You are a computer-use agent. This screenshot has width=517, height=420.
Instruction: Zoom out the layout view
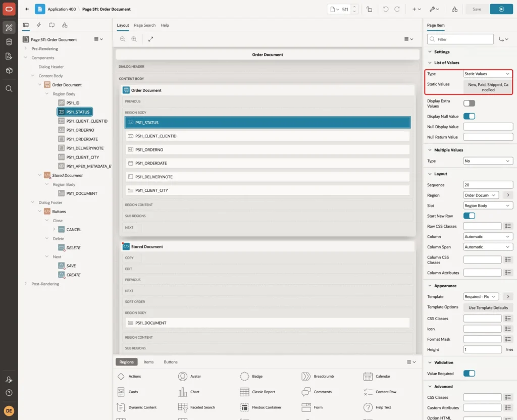(123, 39)
